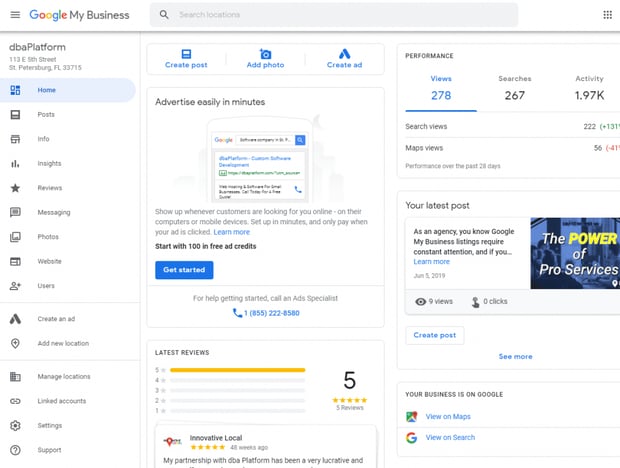Click the Google Maps icon
The width and height of the screenshot is (620, 468).
pyautogui.click(x=412, y=417)
